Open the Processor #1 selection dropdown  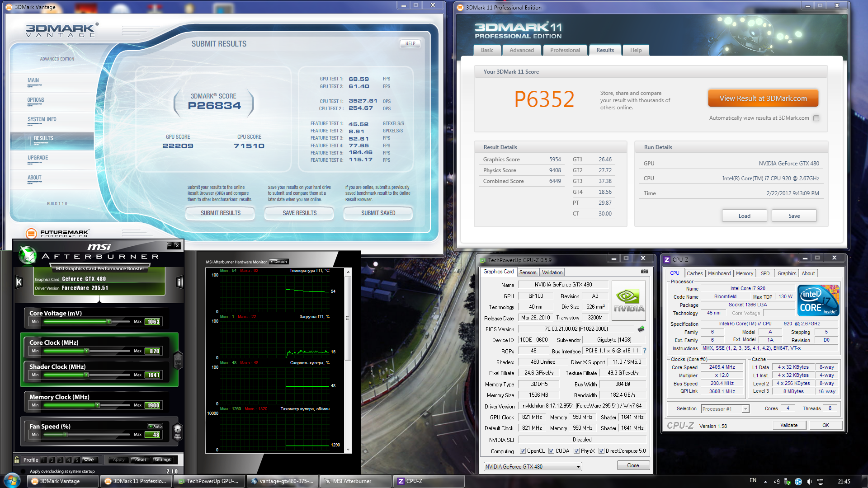[x=745, y=409]
